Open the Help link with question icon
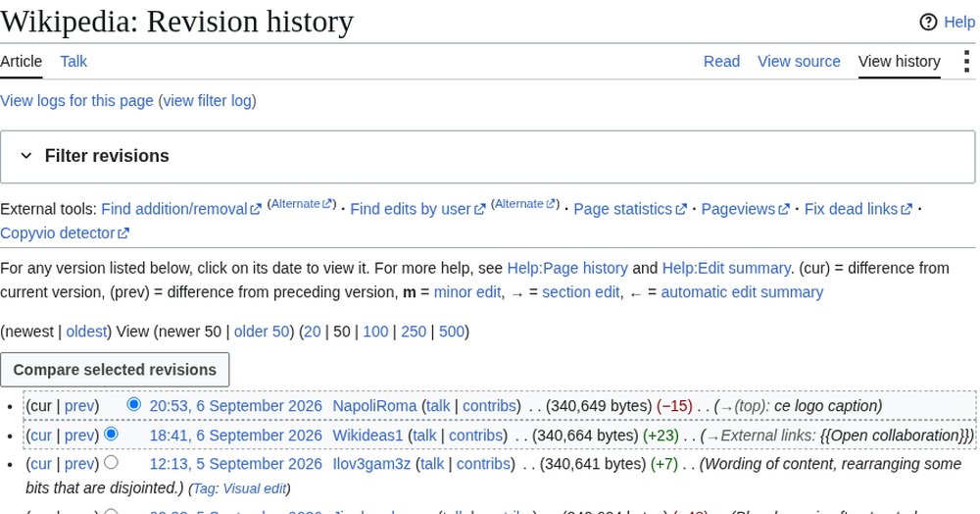The width and height of the screenshot is (980, 514). pos(947,22)
